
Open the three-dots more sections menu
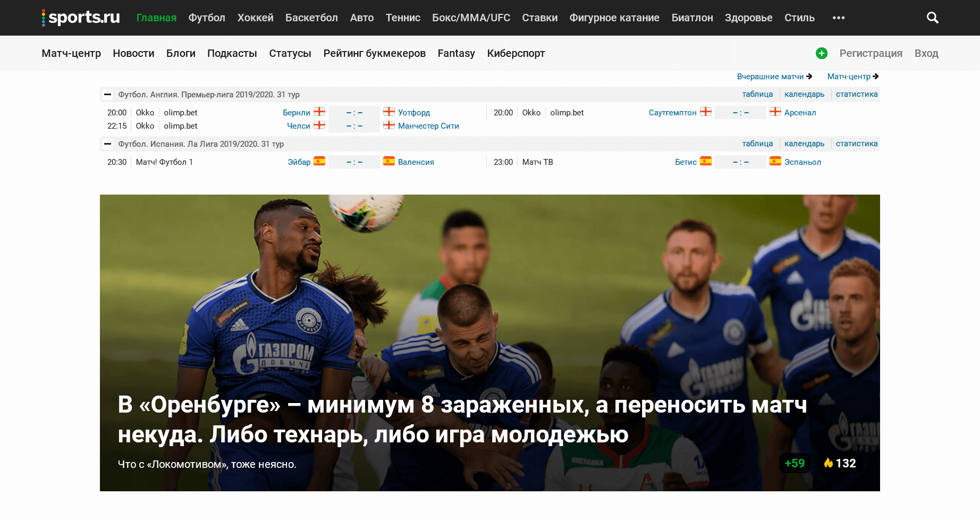pyautogui.click(x=839, y=18)
